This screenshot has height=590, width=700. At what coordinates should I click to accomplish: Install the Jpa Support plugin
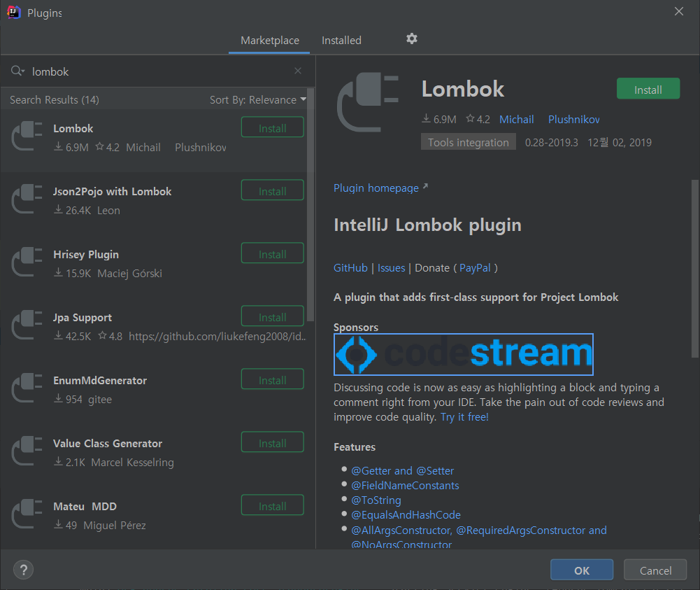272,317
